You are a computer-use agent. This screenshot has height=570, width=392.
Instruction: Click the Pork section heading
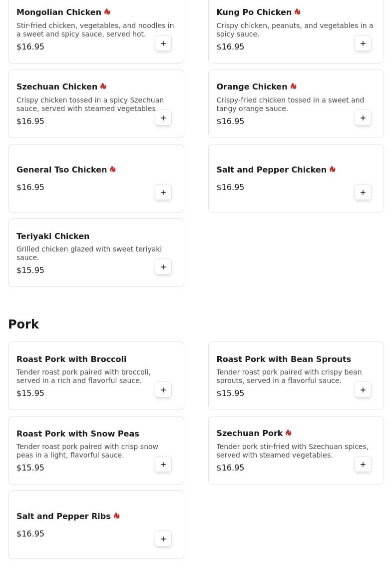point(23,324)
